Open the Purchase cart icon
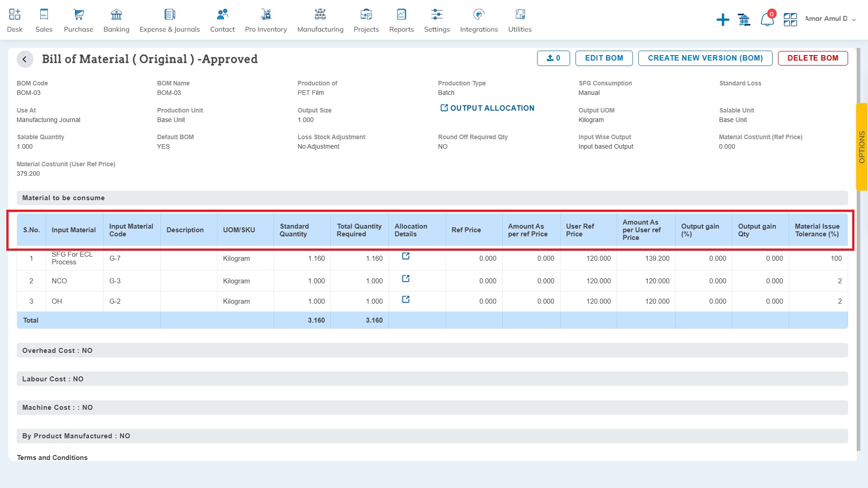Viewport: 868px width, 488px height. tap(79, 14)
